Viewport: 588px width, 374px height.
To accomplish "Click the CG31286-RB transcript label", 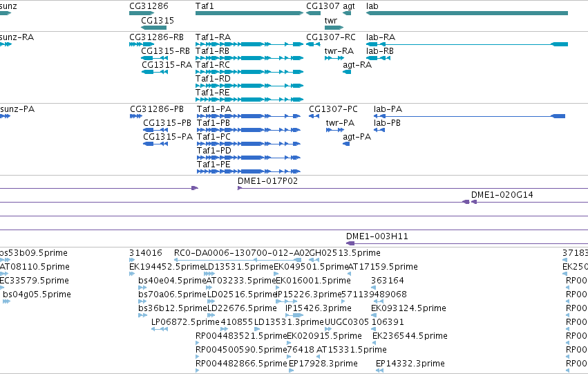I will point(156,37).
